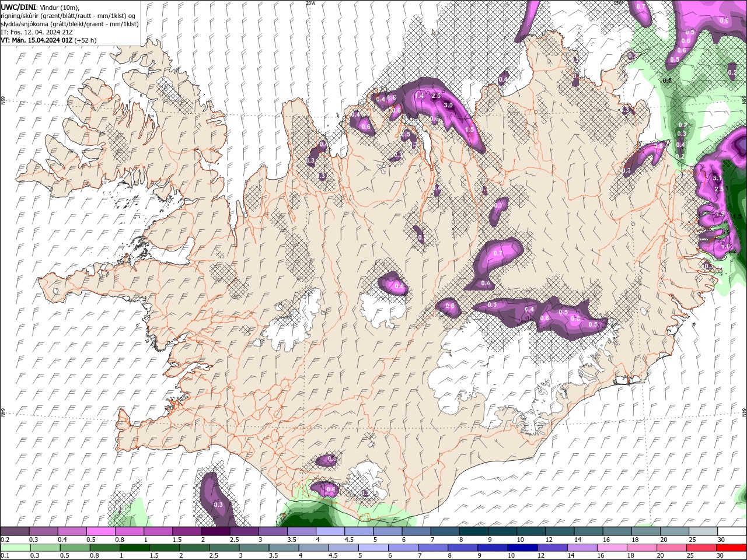This screenshot has width=747, height=560.
Task: Pick the pure red 30+ lower legend swatch
Action: (x=731, y=548)
